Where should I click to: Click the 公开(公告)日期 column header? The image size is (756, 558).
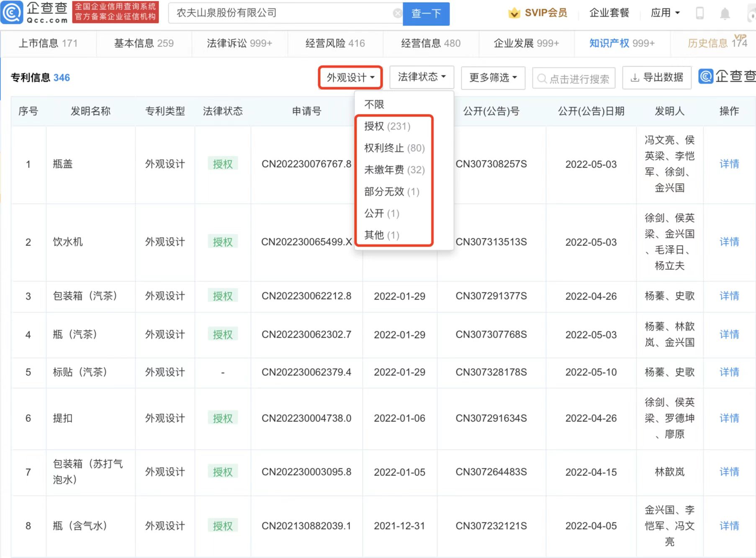tap(591, 111)
